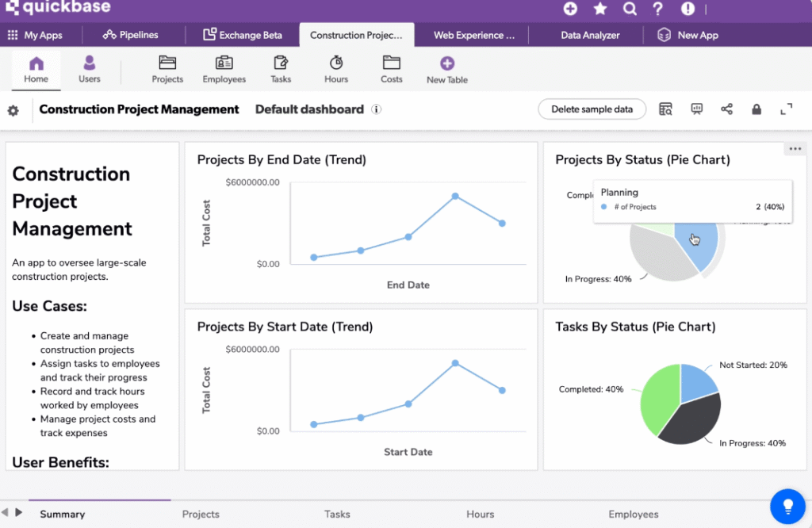Expand the three-dot menu on Projects By Status
The width and height of the screenshot is (812, 528).
point(795,149)
